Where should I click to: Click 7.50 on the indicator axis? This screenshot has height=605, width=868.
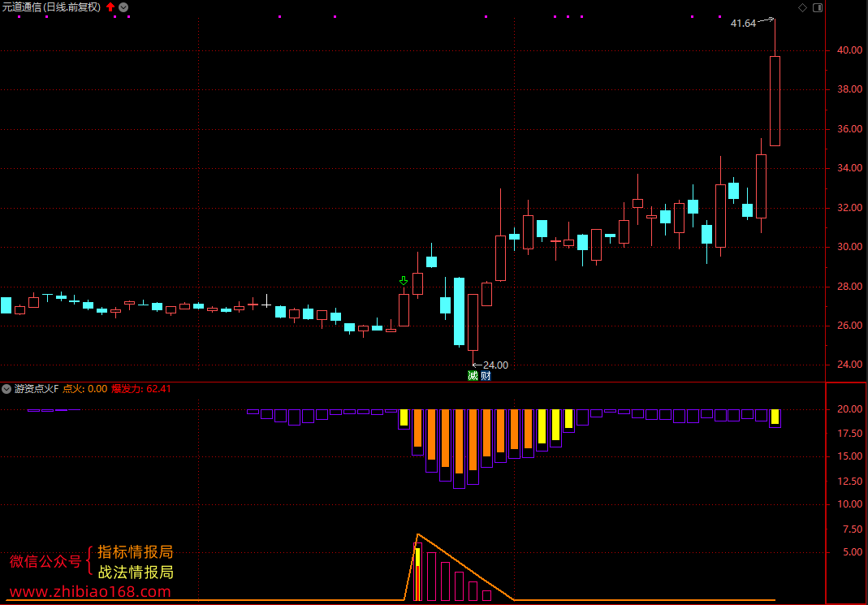click(853, 529)
